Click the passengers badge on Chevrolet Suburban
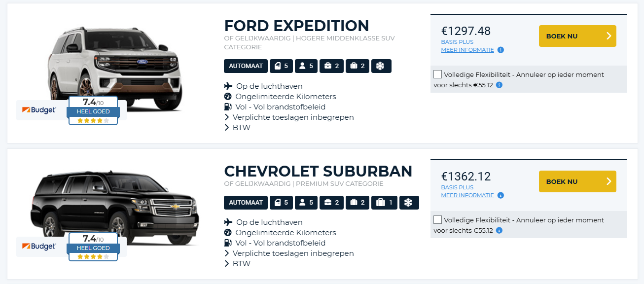Viewport: 644px width, 284px height. 306,203
